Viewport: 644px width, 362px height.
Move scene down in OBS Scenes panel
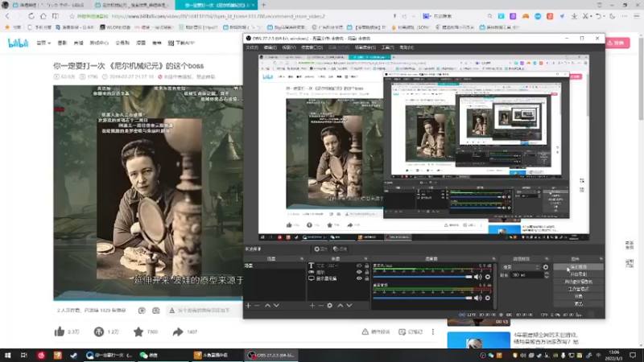[276, 306]
